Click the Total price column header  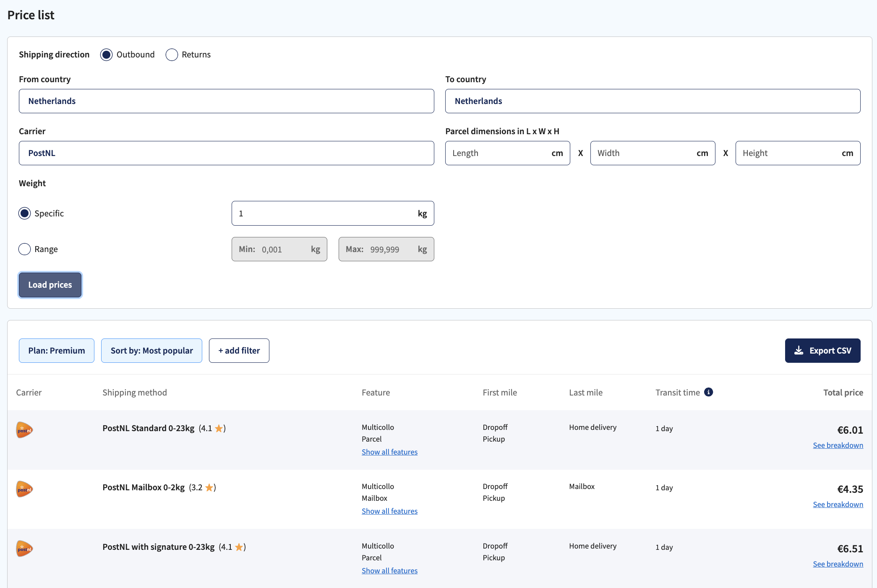(843, 393)
